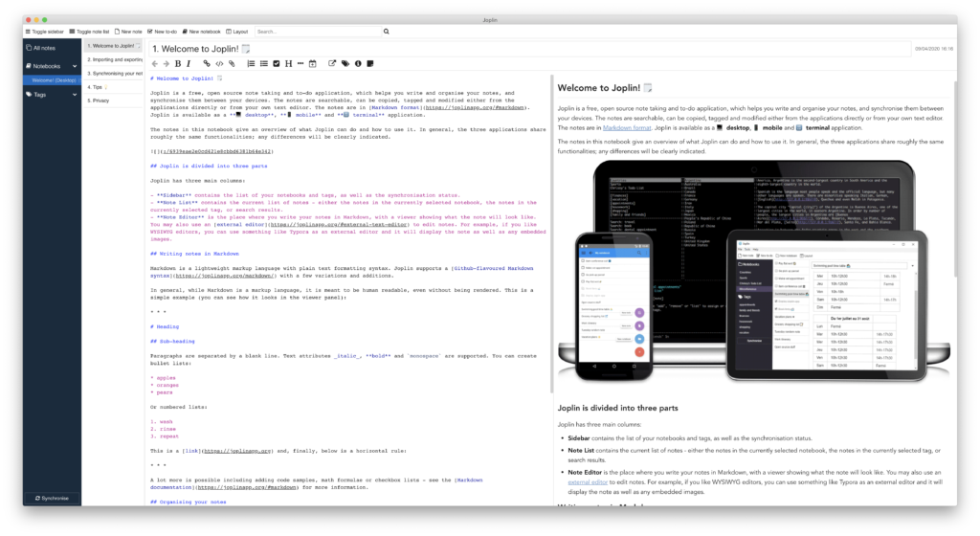980x536 pixels.
Task: Select the "4. Tips" note
Action: (x=97, y=85)
